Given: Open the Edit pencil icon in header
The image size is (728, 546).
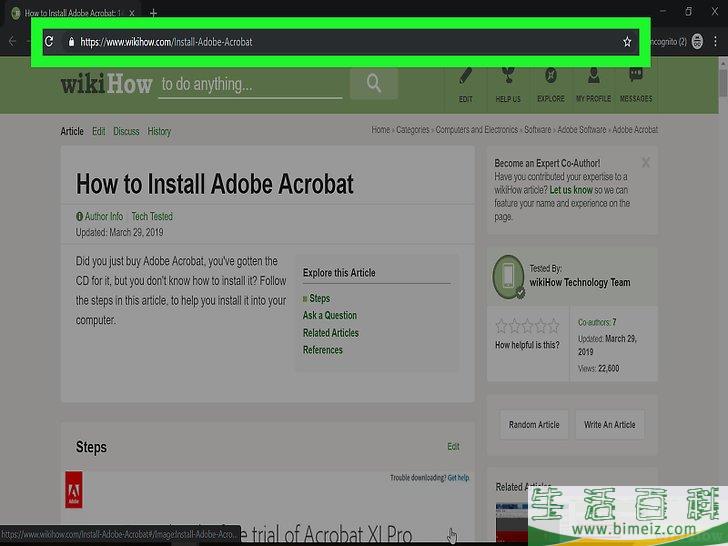Looking at the screenshot, I should (466, 84).
